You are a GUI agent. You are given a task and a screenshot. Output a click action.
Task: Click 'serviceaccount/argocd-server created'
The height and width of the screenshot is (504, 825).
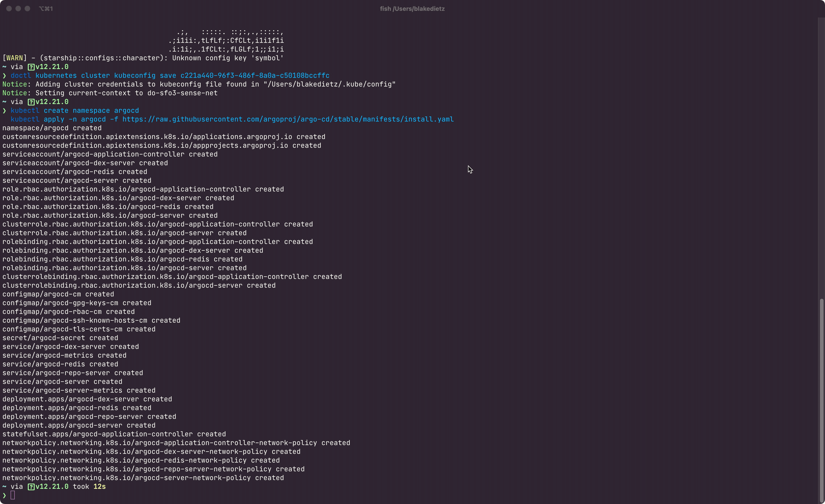(77, 181)
